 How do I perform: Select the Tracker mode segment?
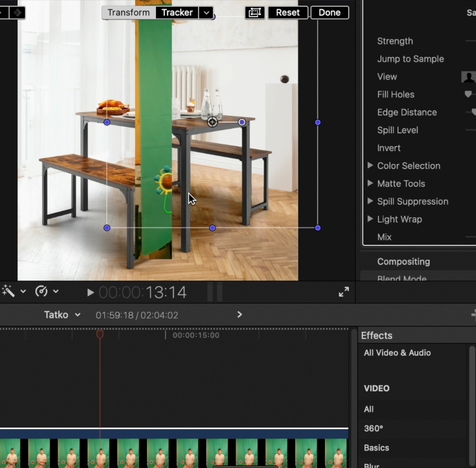click(177, 13)
